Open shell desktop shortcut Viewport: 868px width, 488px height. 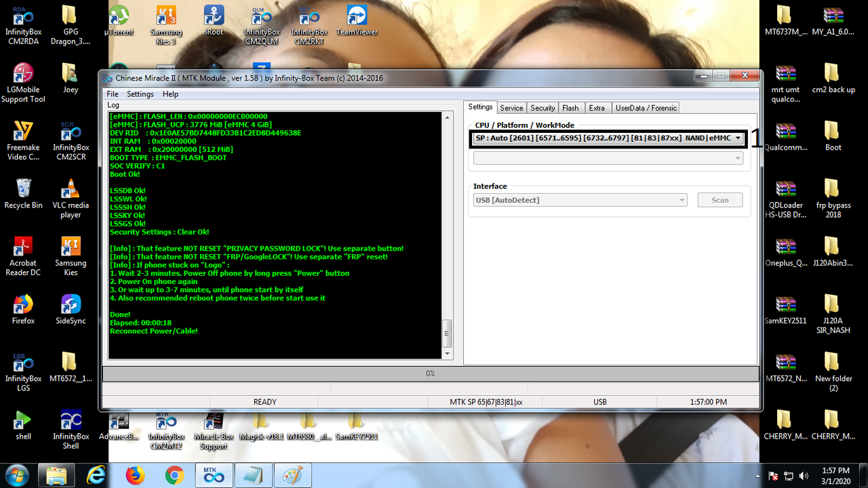23,425
